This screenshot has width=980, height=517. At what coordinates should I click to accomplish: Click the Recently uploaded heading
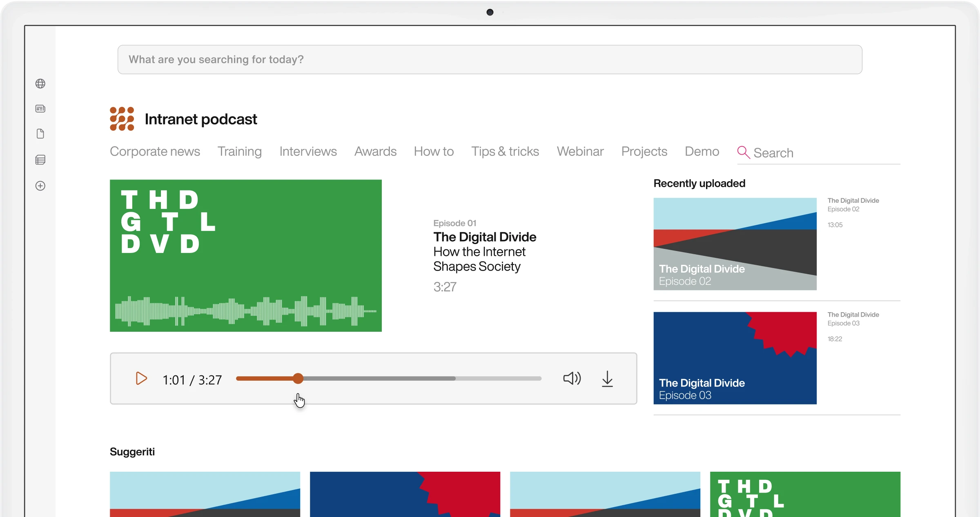699,184
